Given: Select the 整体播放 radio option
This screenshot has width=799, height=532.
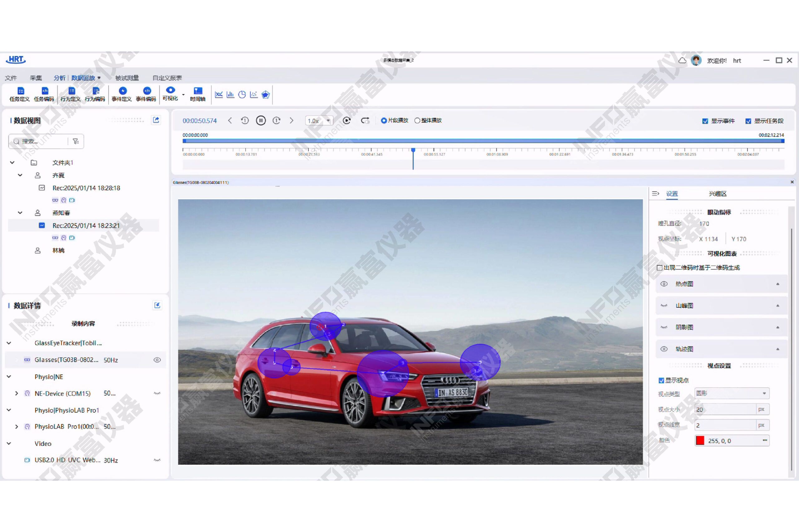Looking at the screenshot, I should 417,120.
